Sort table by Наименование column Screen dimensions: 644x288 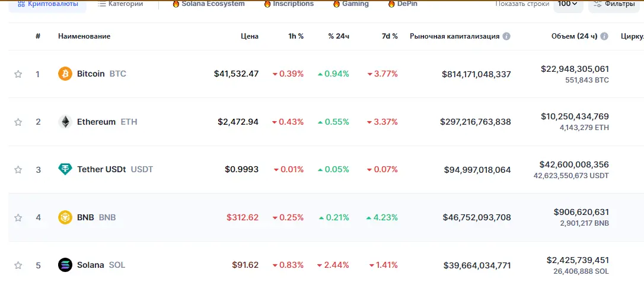(x=84, y=36)
